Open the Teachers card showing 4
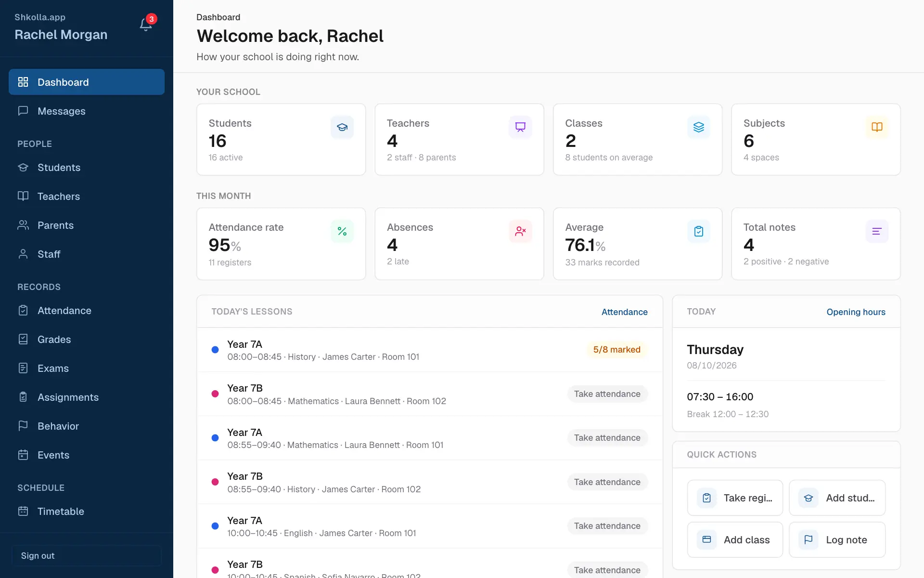This screenshot has height=578, width=924. pyautogui.click(x=459, y=140)
